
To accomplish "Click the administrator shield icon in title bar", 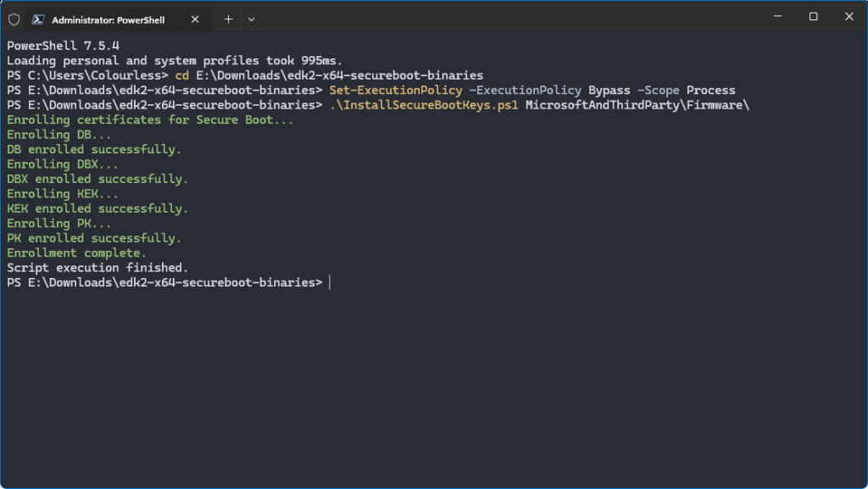I will (14, 19).
